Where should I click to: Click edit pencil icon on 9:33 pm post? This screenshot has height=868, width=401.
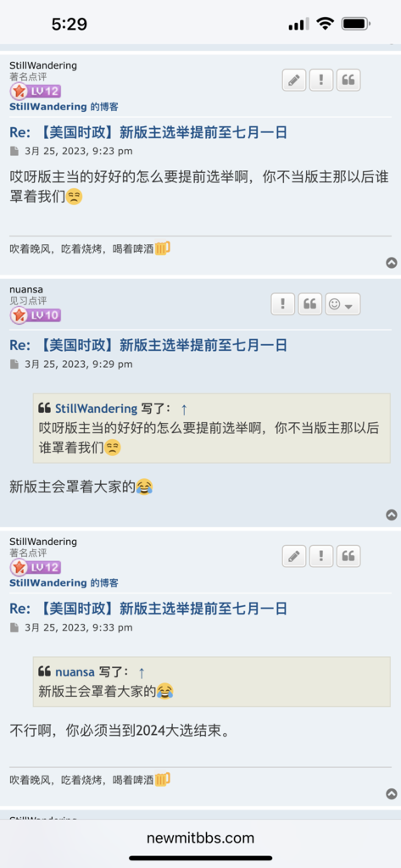pyautogui.click(x=294, y=556)
